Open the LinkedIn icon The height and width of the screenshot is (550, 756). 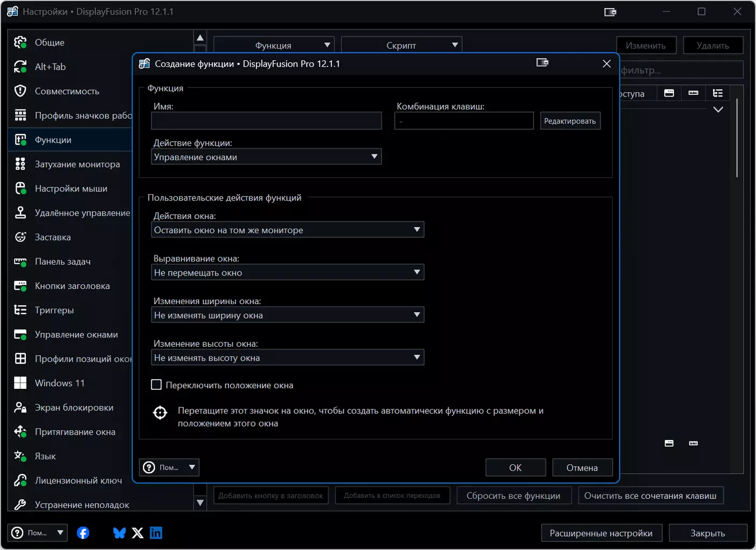[x=156, y=533]
